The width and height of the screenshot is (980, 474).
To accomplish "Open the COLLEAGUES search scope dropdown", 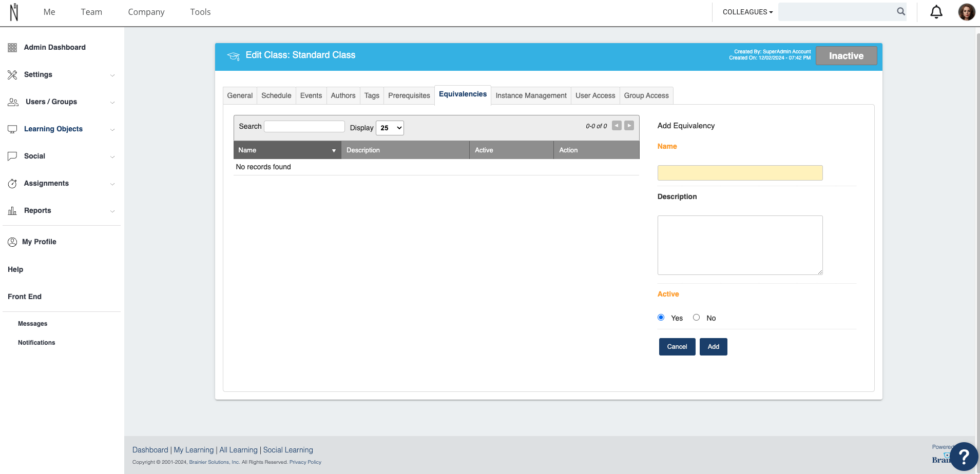I will 747,12.
